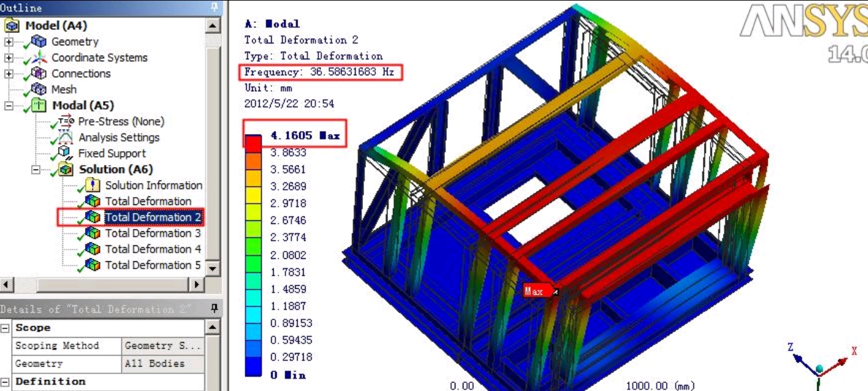Collapse the Scope section in Details
This screenshot has height=391, width=868.
coord(6,328)
